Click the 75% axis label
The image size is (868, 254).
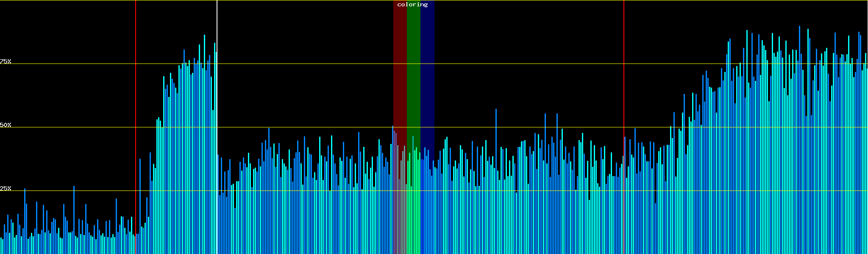tap(6, 61)
